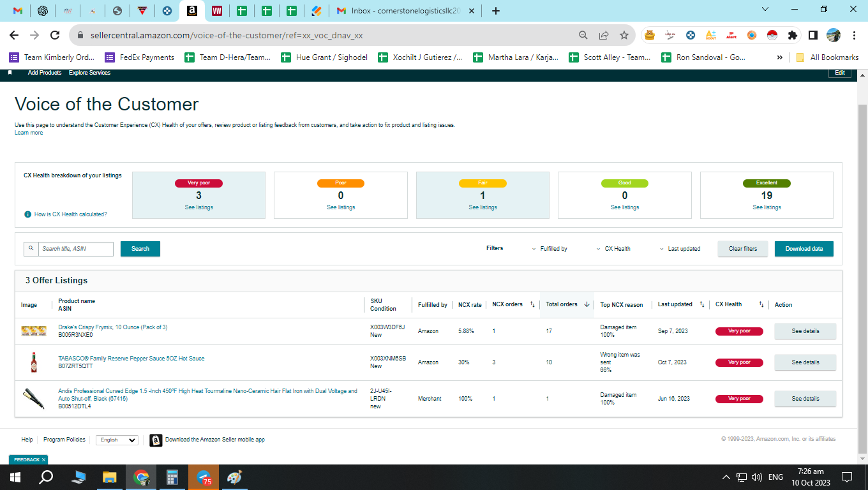Open How is CX Health calculated
This screenshot has height=490, width=868.
pos(70,214)
